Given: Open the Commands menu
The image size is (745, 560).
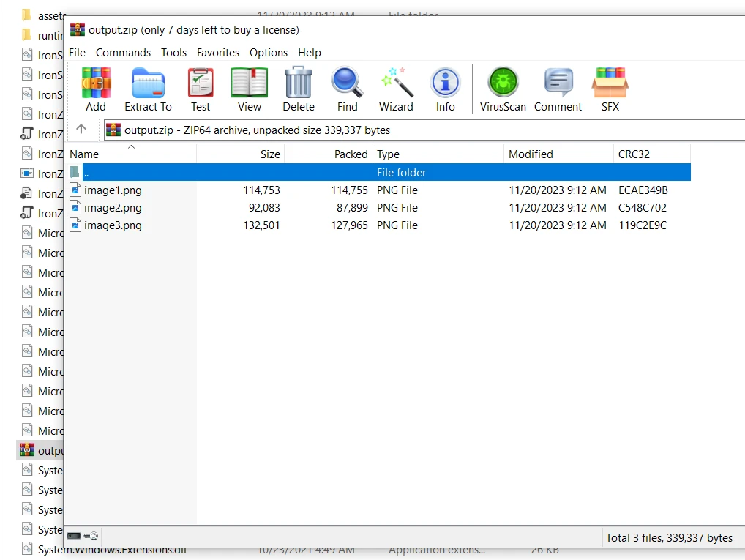Looking at the screenshot, I should coord(123,53).
